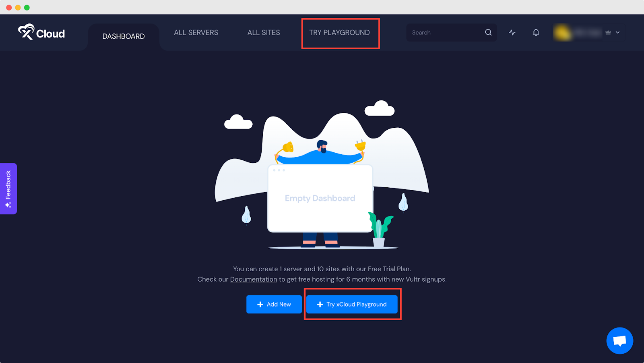Screen dimensions: 644x363
Task: Open the Documentation link
Action: tap(253, 279)
